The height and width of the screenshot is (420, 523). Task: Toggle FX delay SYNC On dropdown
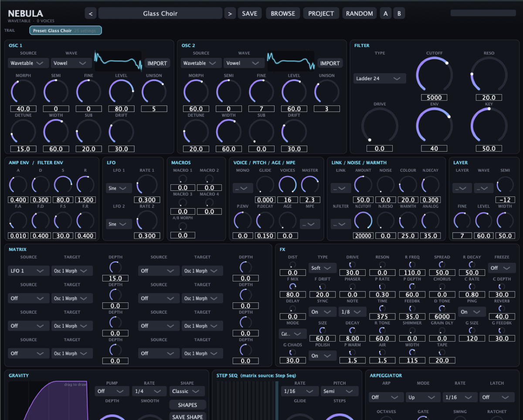click(x=323, y=312)
